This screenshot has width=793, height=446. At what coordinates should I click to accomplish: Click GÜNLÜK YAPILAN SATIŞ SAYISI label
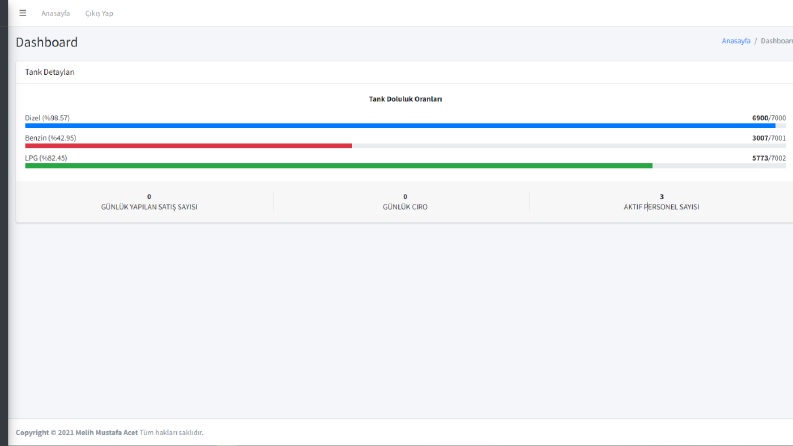149,207
